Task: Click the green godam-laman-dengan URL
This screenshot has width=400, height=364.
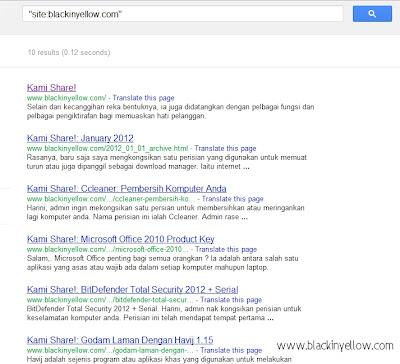Action: tap(110, 350)
